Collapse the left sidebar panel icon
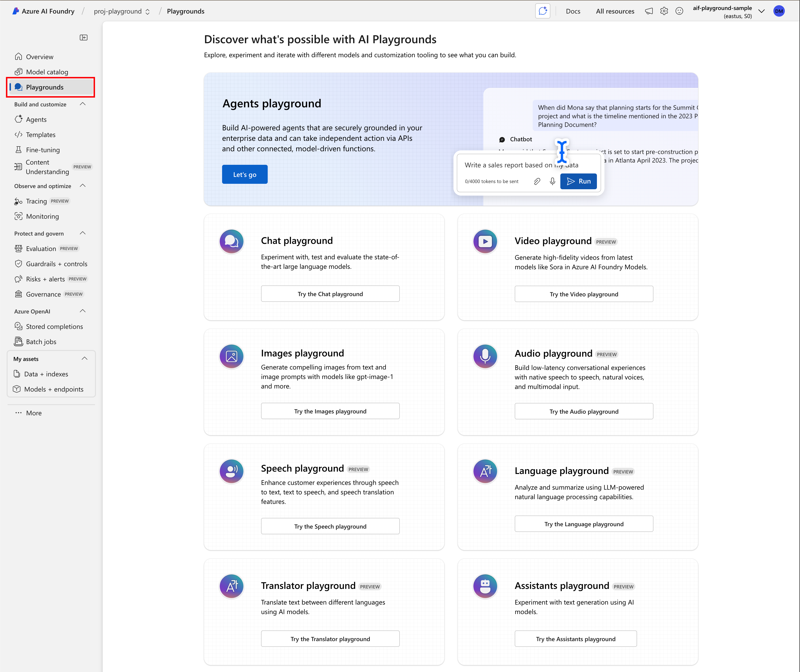 (83, 37)
